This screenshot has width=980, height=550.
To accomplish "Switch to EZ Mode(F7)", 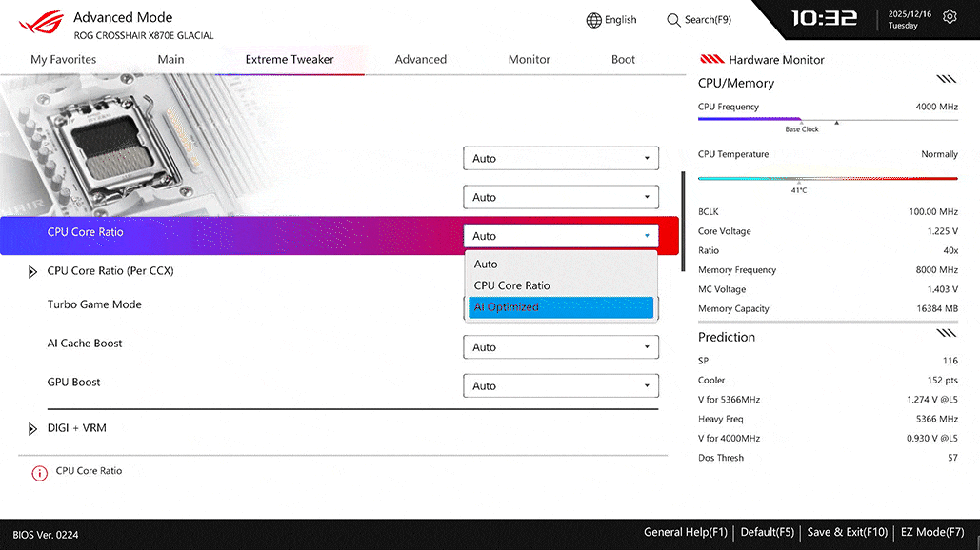I will [x=932, y=533].
